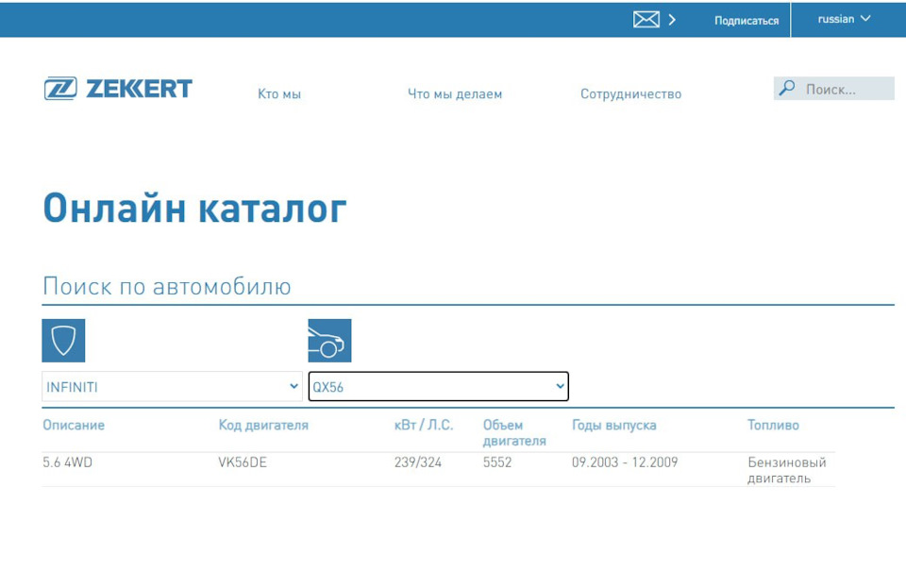Select the blue car model icon
The image size is (906, 588).
[x=329, y=340]
